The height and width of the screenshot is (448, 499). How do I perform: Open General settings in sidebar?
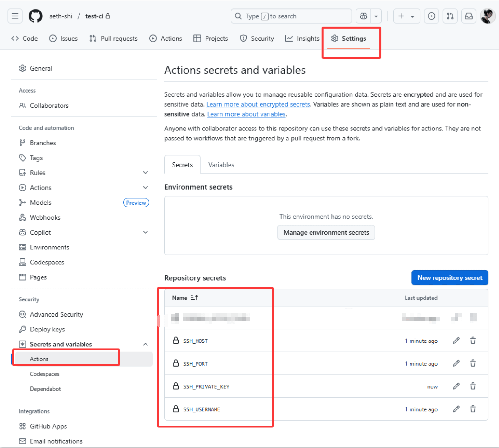coord(41,68)
